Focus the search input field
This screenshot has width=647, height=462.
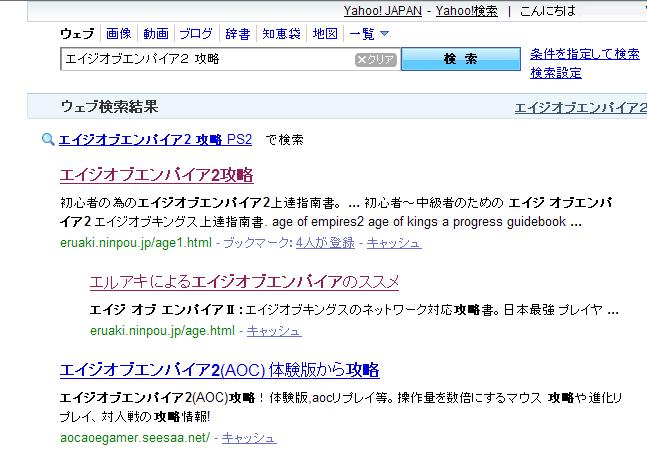206,59
